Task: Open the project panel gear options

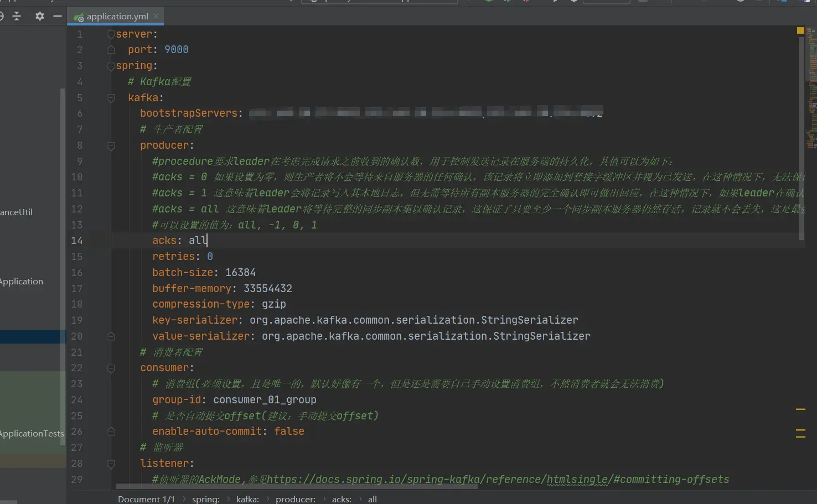Action: pyautogui.click(x=39, y=16)
